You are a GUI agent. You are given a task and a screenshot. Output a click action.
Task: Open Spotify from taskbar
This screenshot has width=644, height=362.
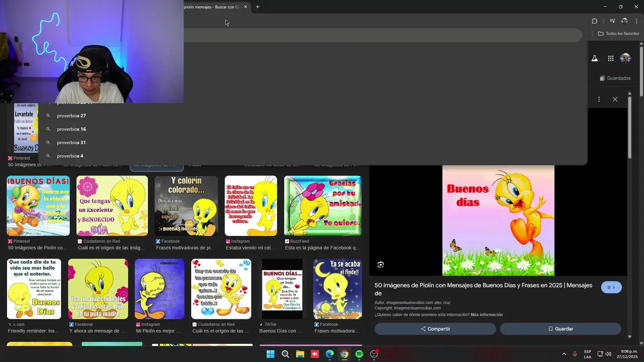pos(359,354)
